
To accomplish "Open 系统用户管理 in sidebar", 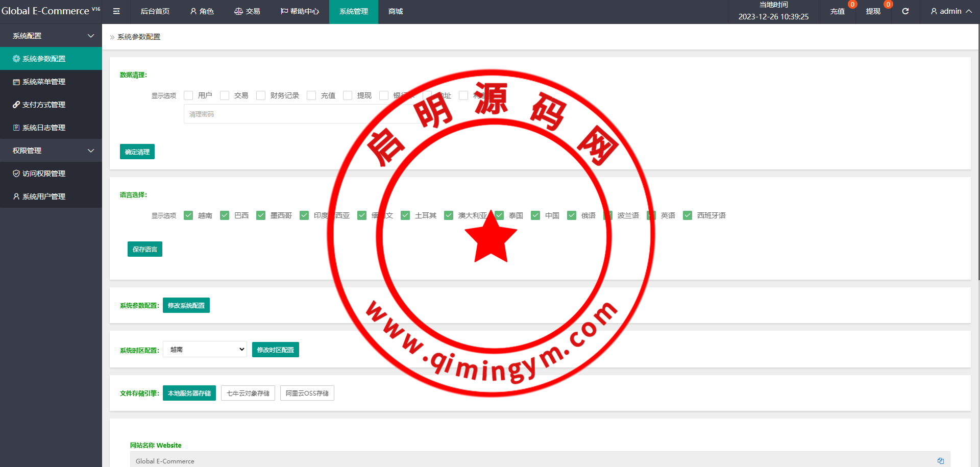I will [x=51, y=196].
